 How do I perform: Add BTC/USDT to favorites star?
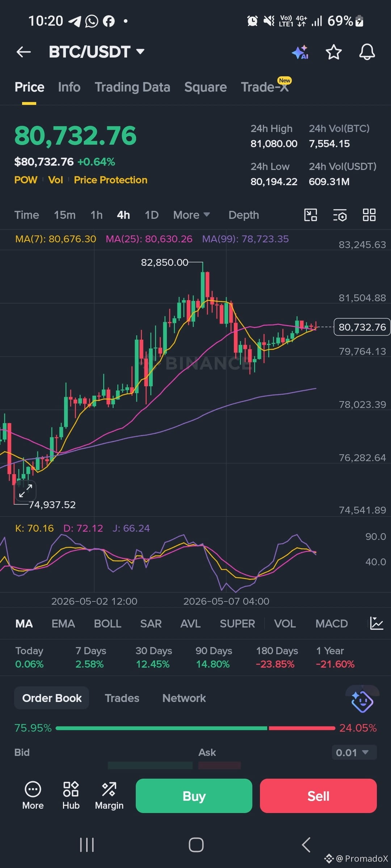click(x=333, y=52)
